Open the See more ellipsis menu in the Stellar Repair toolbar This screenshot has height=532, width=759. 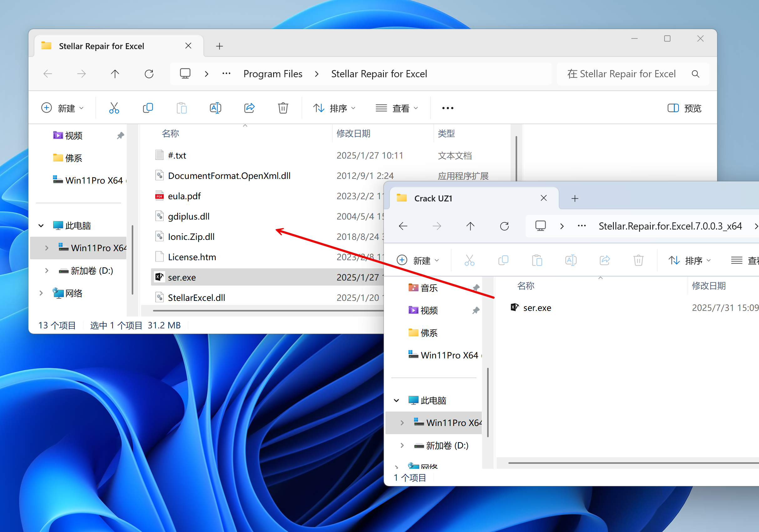pos(448,108)
